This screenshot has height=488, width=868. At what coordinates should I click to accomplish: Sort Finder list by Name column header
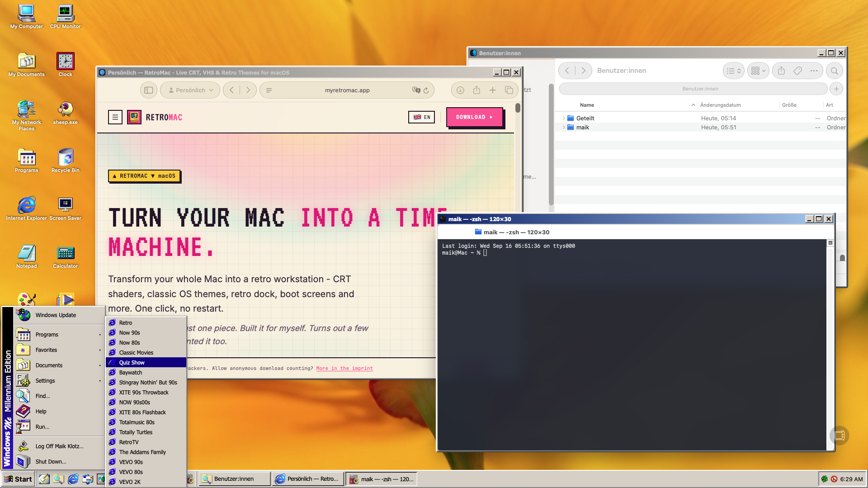587,105
